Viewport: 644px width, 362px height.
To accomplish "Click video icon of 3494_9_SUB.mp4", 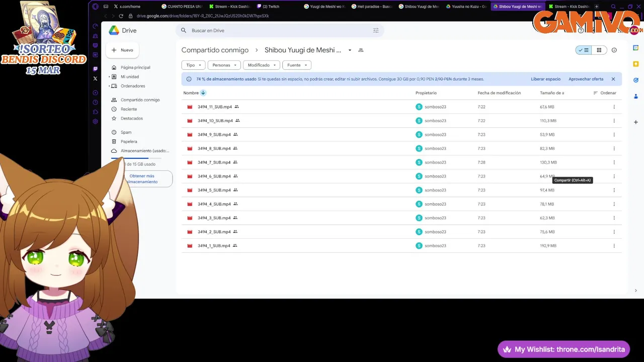I will click(190, 135).
